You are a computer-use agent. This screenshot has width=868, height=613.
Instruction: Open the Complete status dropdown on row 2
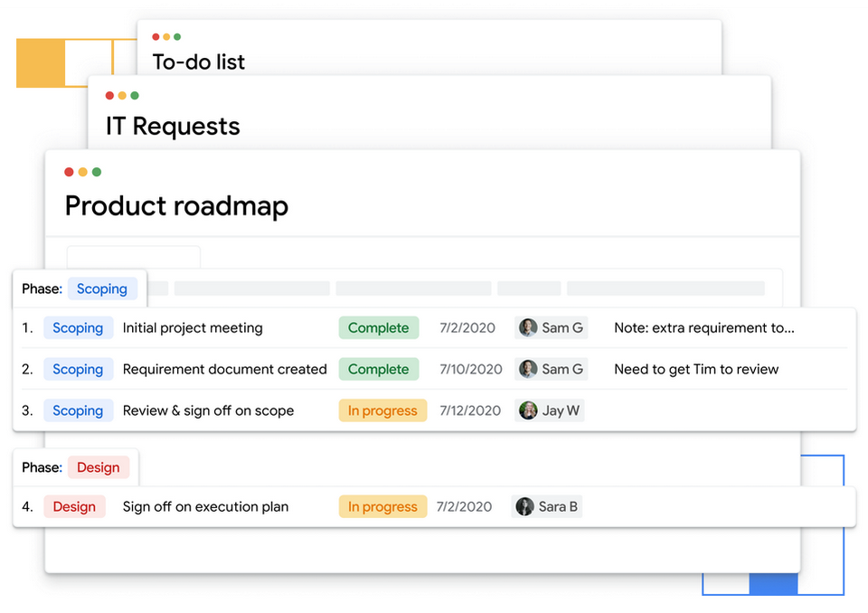[378, 369]
